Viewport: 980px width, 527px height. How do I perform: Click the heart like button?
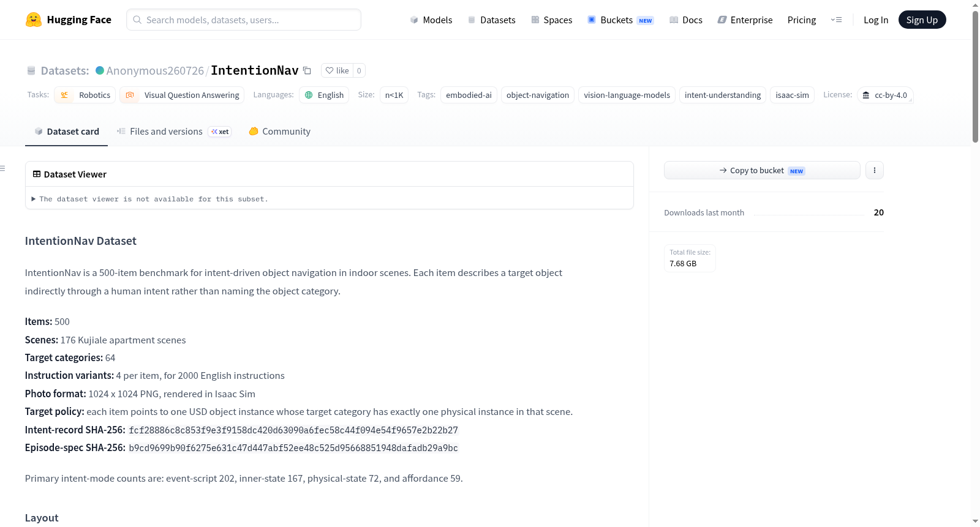click(x=337, y=70)
